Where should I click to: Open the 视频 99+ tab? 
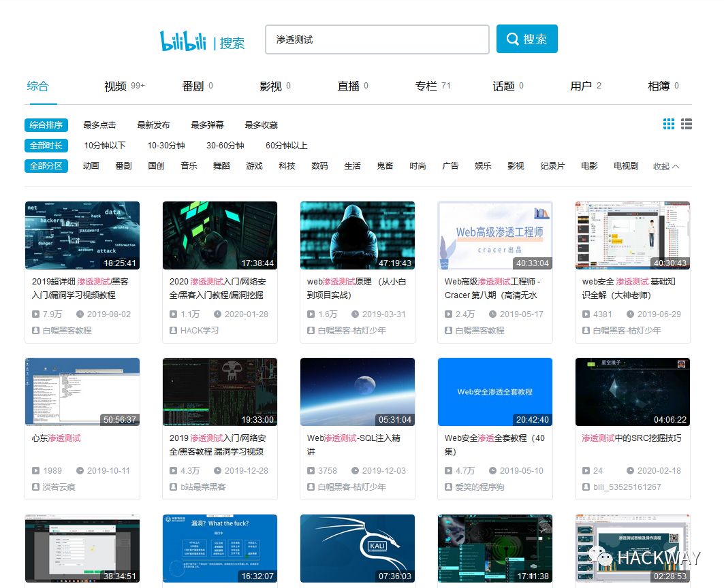click(124, 86)
